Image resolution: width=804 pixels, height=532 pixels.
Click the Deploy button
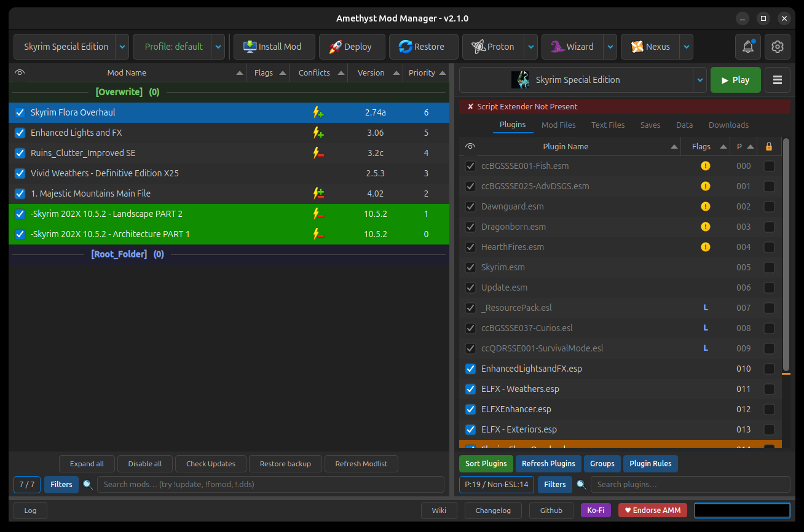pos(352,47)
